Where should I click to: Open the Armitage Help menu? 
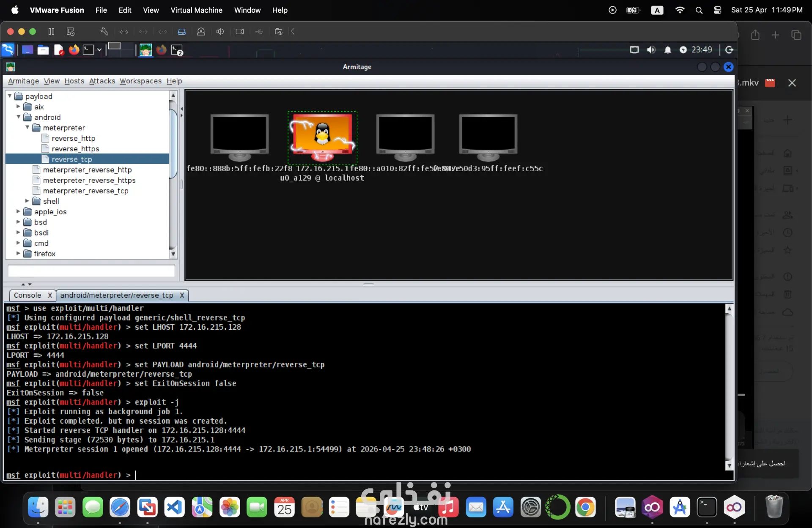coord(174,81)
